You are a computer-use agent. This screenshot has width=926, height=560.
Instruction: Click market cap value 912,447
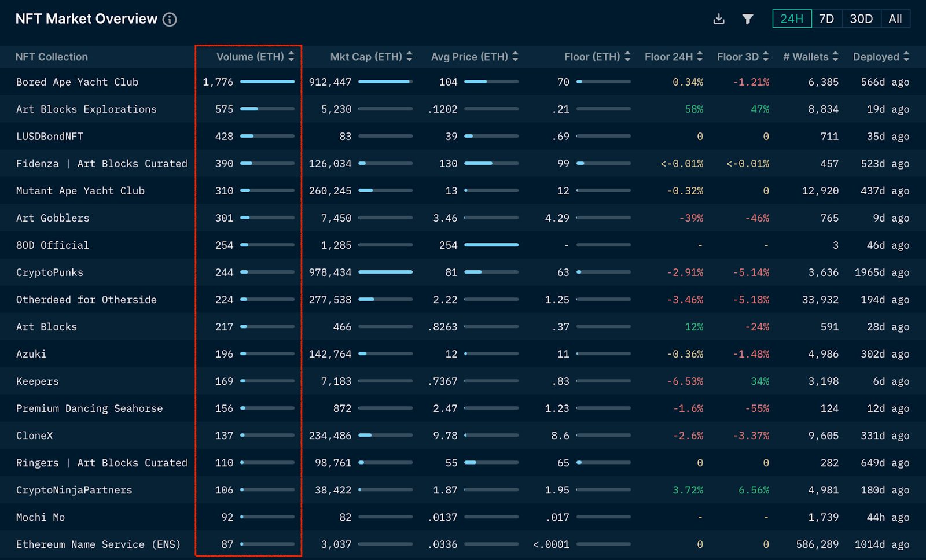(330, 82)
